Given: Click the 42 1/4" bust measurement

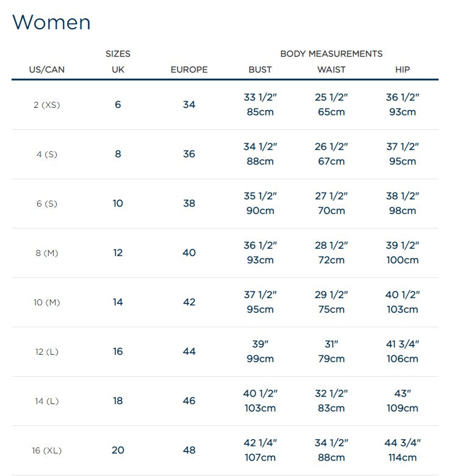Looking at the screenshot, I should pos(260,443).
